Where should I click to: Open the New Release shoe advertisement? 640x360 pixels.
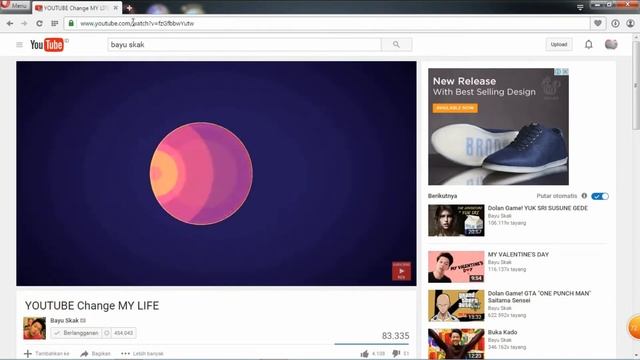(x=498, y=127)
